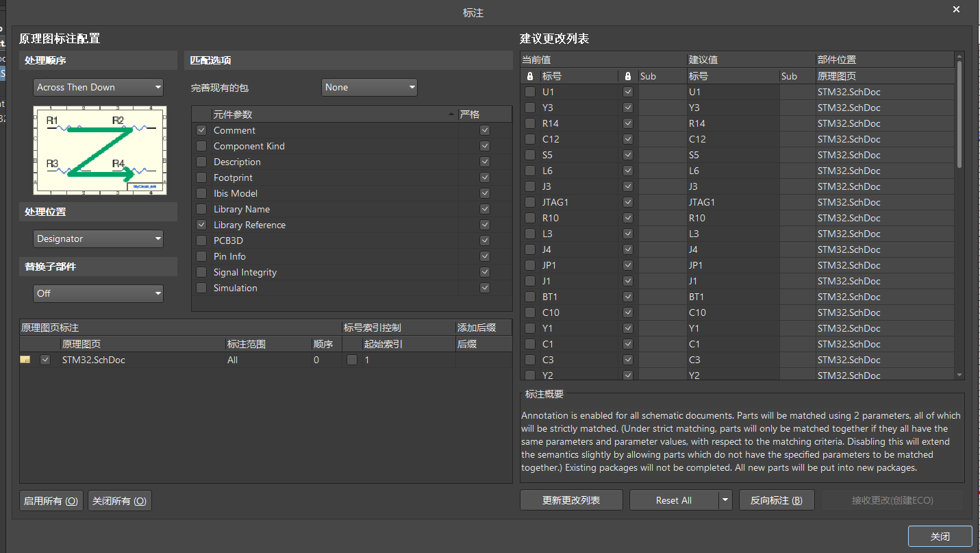Enable the Description parameter checkbox

(x=201, y=162)
